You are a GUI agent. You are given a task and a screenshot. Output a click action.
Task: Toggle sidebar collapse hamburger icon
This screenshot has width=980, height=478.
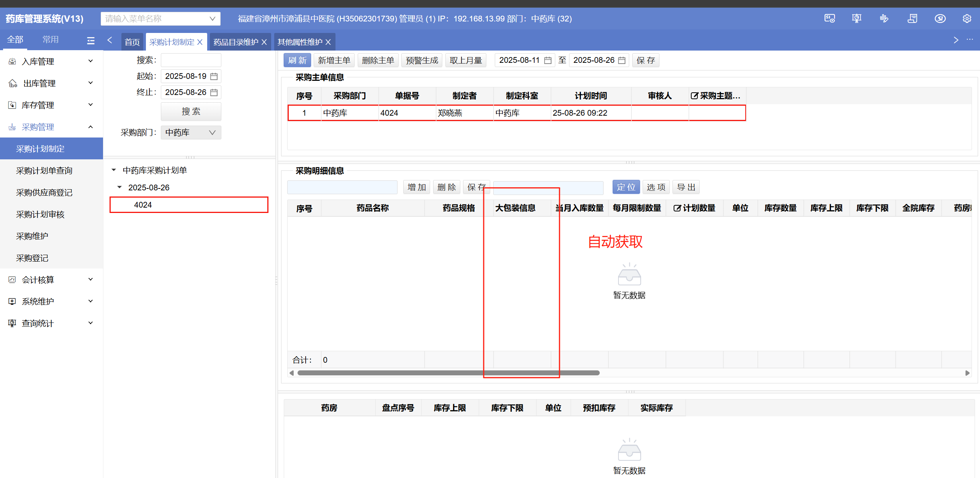pos(91,41)
